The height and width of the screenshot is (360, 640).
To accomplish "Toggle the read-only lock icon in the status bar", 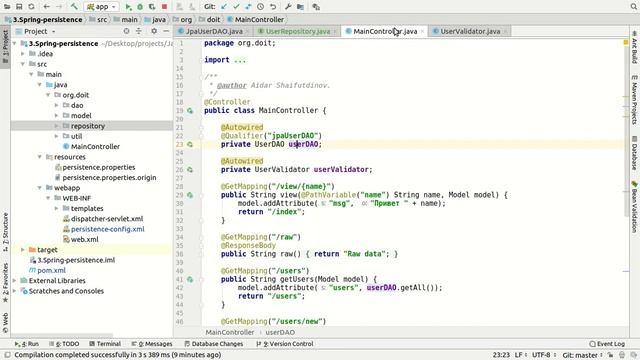I will (610, 355).
